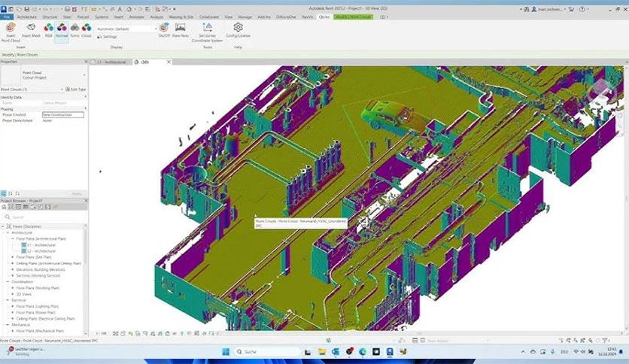This screenshot has width=629, height=364.
Task: Collapse the Architectural tree node
Action: point(8,232)
